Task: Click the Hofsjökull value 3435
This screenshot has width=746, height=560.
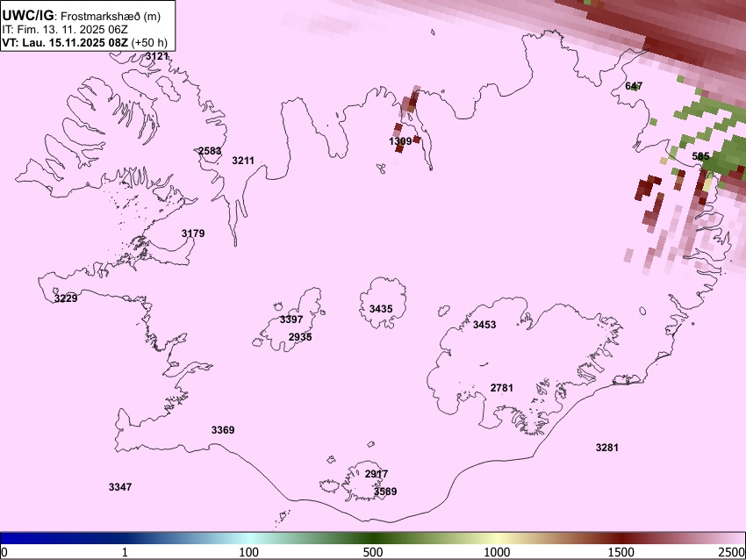Action: [x=381, y=309]
